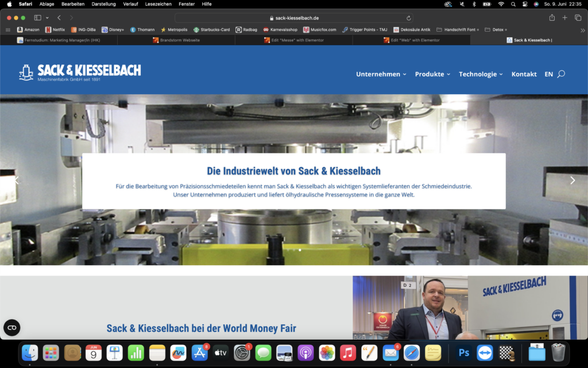Open the Musicfox.com bookmark
Image resolution: width=588 pixels, height=368 pixels.
(320, 30)
